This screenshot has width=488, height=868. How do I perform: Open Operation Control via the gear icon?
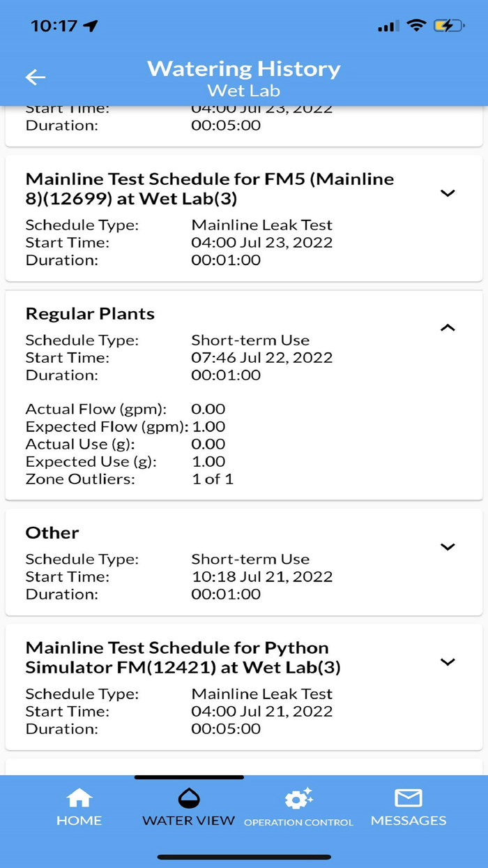pyautogui.click(x=298, y=799)
